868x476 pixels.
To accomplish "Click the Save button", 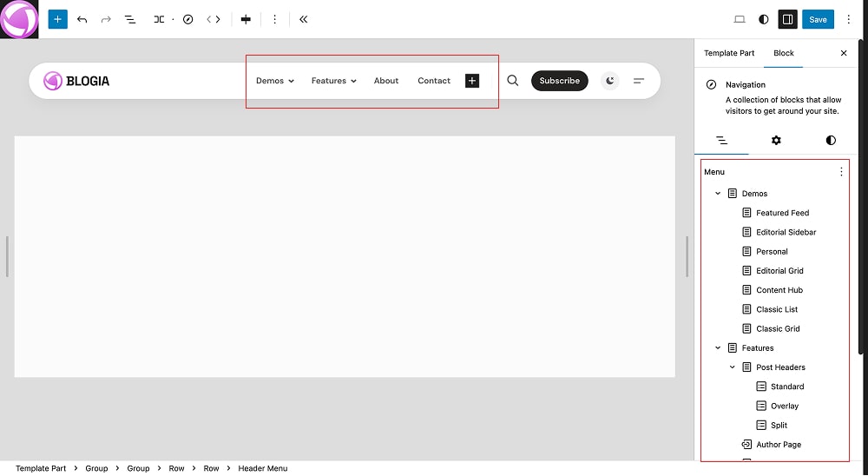I will click(819, 19).
